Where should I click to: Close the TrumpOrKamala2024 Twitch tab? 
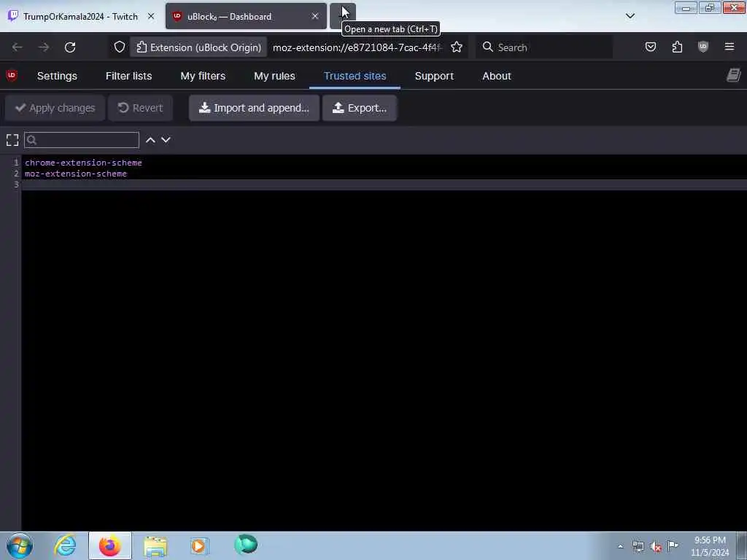coord(151,16)
